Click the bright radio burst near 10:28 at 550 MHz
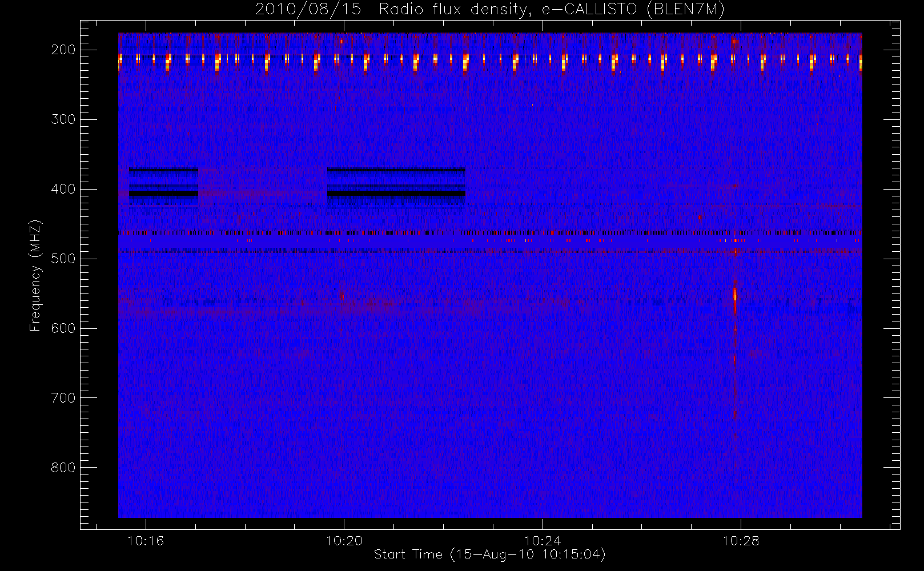Screen dimensions: 924x571 [735, 297]
